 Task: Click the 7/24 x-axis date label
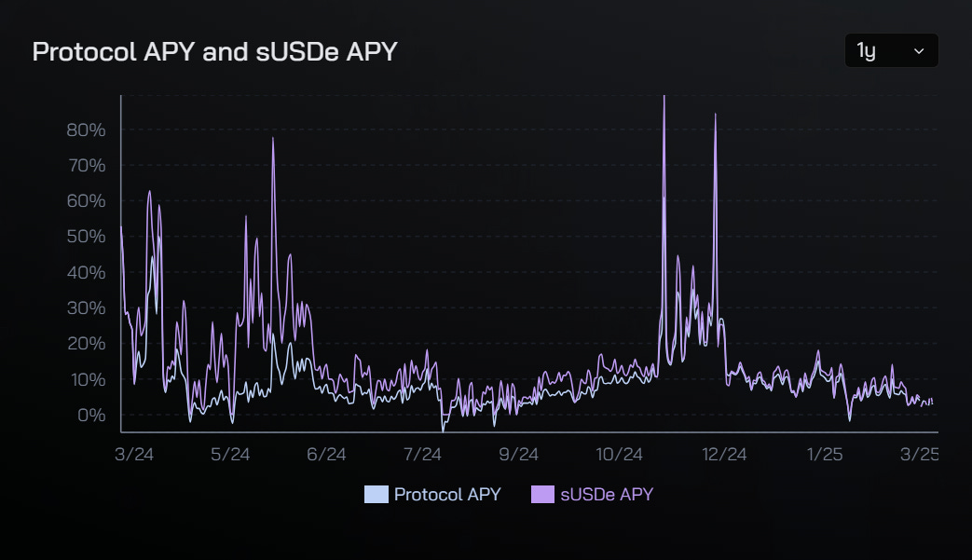422,454
